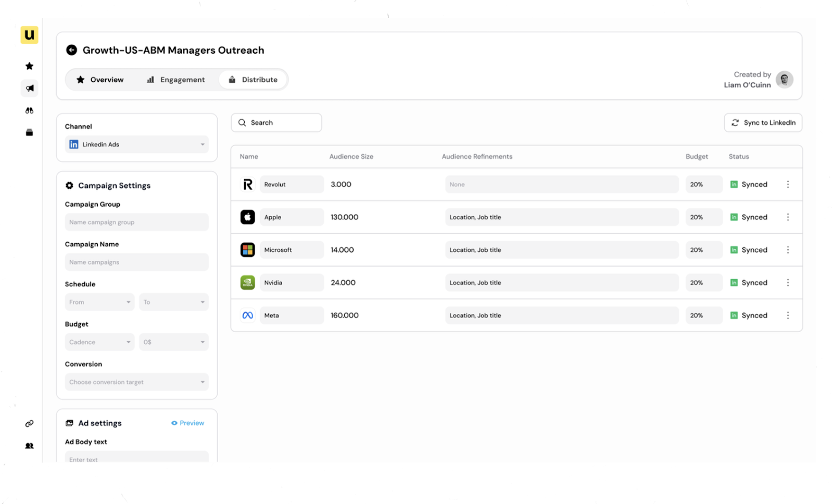Open the Schedule From dropdown
This screenshot has width=833, height=504.
point(99,302)
